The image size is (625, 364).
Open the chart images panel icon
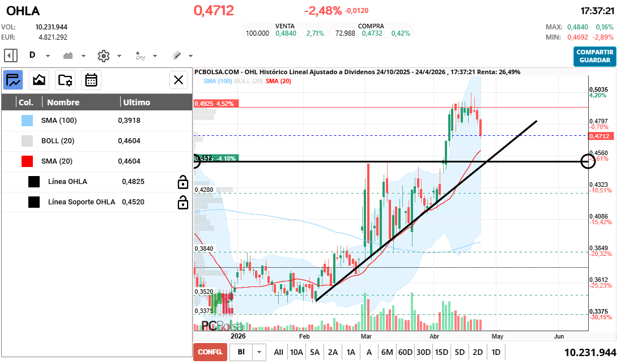(39, 80)
